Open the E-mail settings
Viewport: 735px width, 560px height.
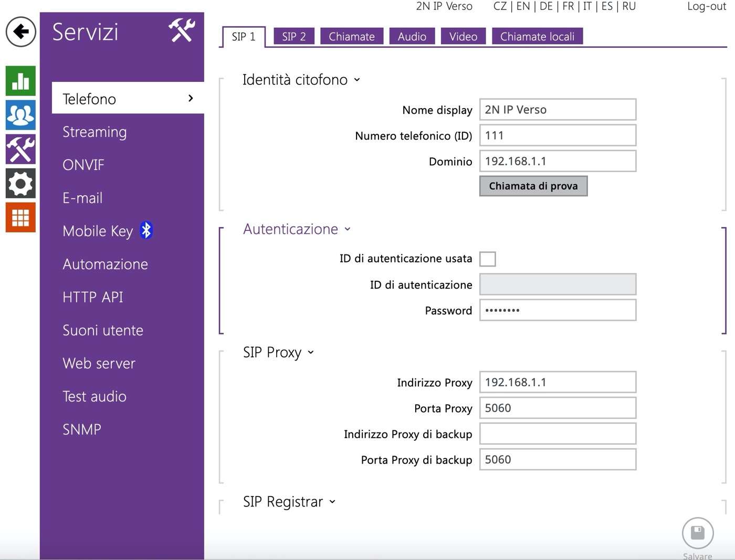82,198
